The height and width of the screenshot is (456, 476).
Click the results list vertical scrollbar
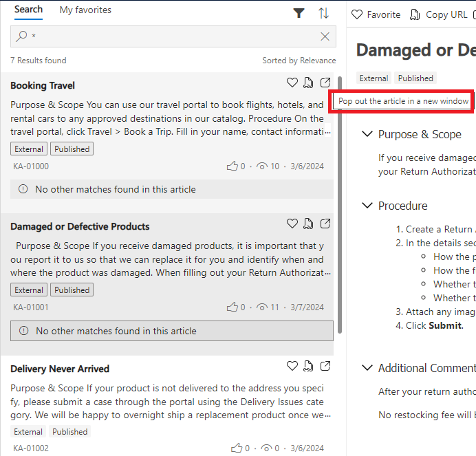340,205
